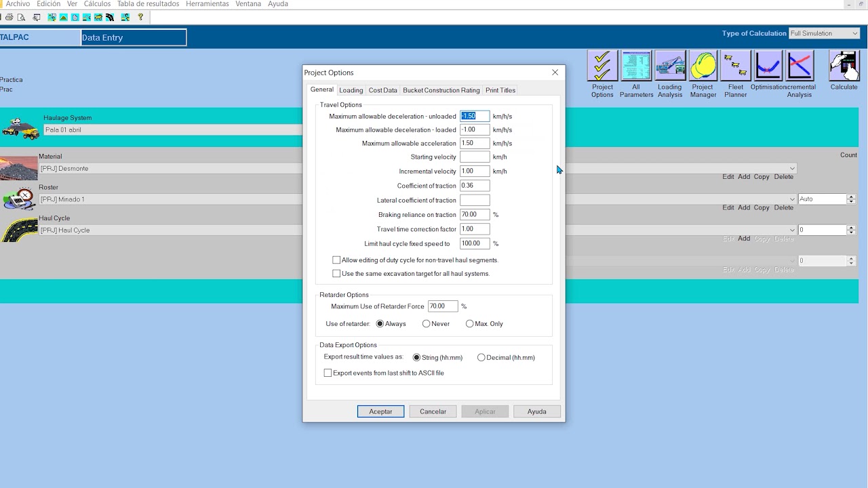Check 'Use the same excavation target' option

click(x=336, y=273)
